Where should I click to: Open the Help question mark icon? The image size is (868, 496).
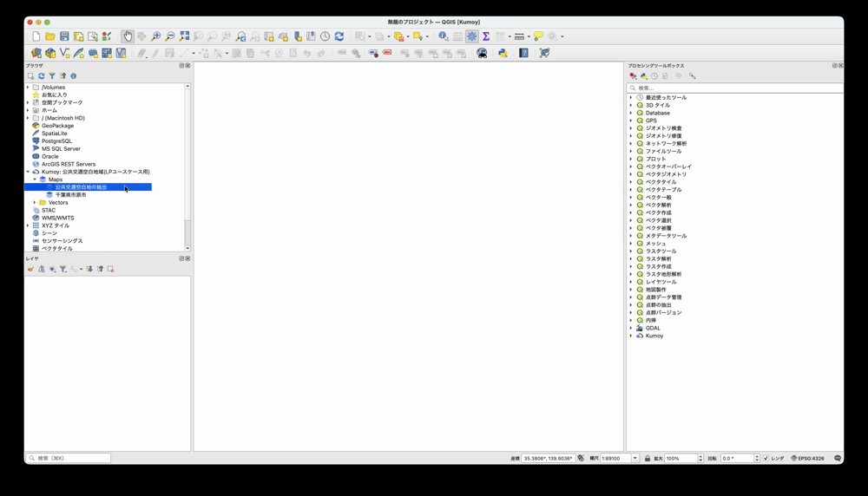(523, 53)
